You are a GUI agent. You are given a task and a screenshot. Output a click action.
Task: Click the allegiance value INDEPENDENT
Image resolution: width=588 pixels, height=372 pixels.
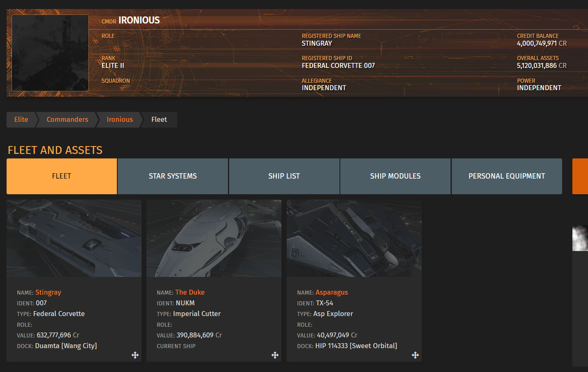[324, 88]
